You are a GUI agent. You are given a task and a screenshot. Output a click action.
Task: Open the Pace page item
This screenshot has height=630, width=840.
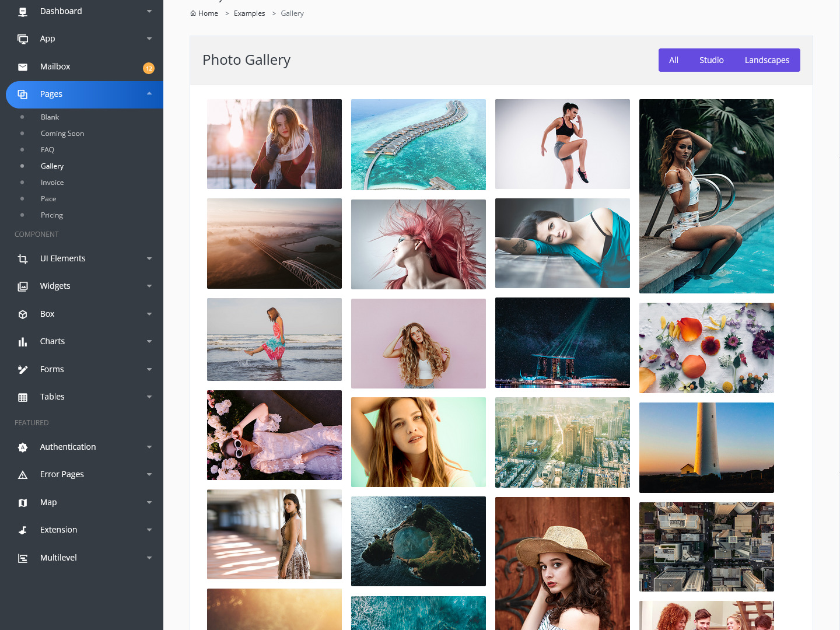click(x=48, y=199)
